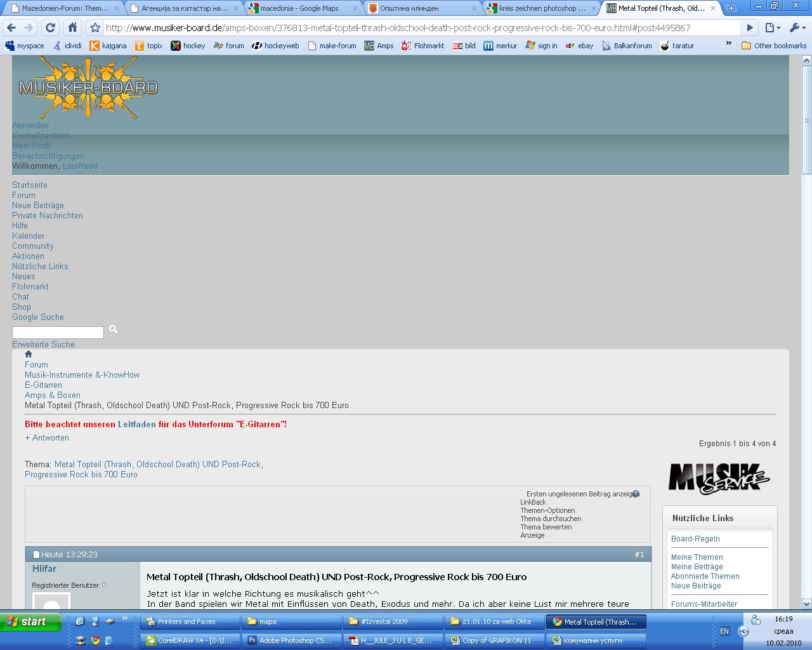Viewport: 812px width, 650px height.
Task: Click the Musiker-Board logo
Action: point(88,88)
